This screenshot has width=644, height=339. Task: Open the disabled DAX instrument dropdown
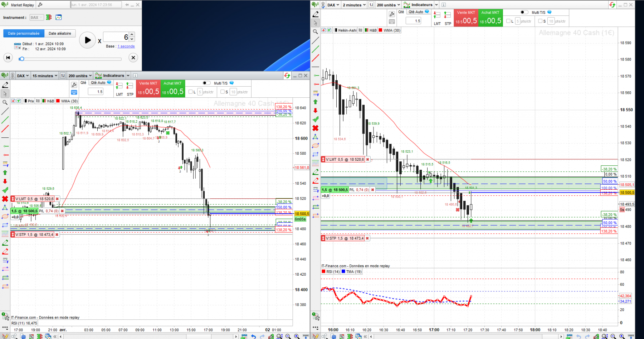coord(36,17)
